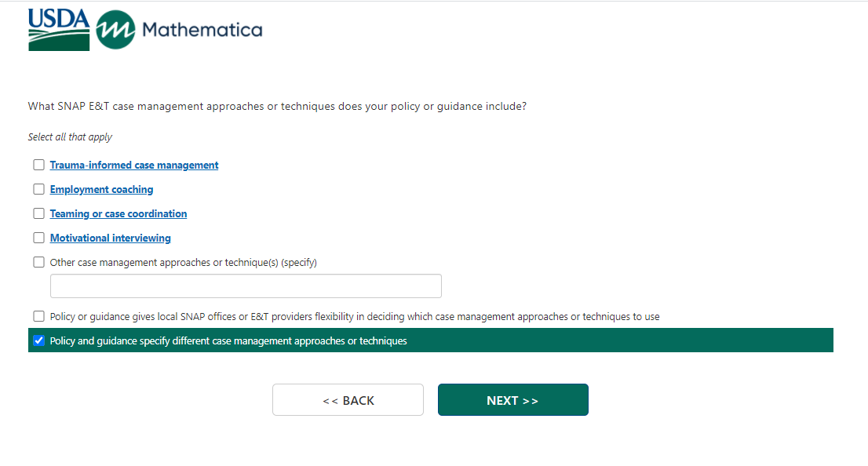Tick the Trauma-informed case management checkbox
This screenshot has width=868, height=466.
point(38,165)
